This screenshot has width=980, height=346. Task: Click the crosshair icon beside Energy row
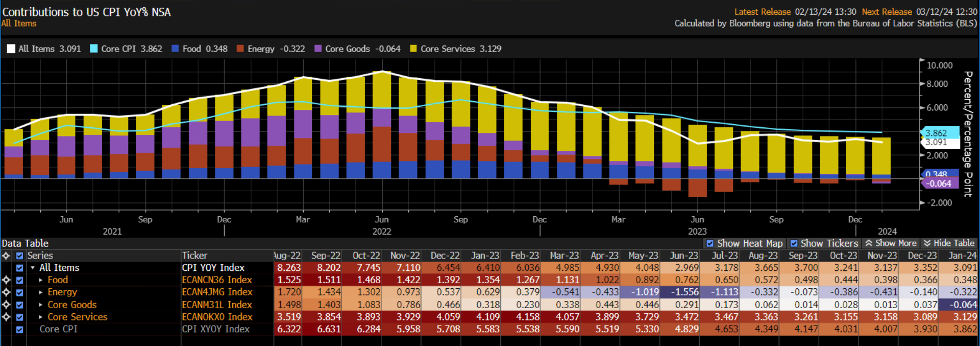tap(6, 292)
